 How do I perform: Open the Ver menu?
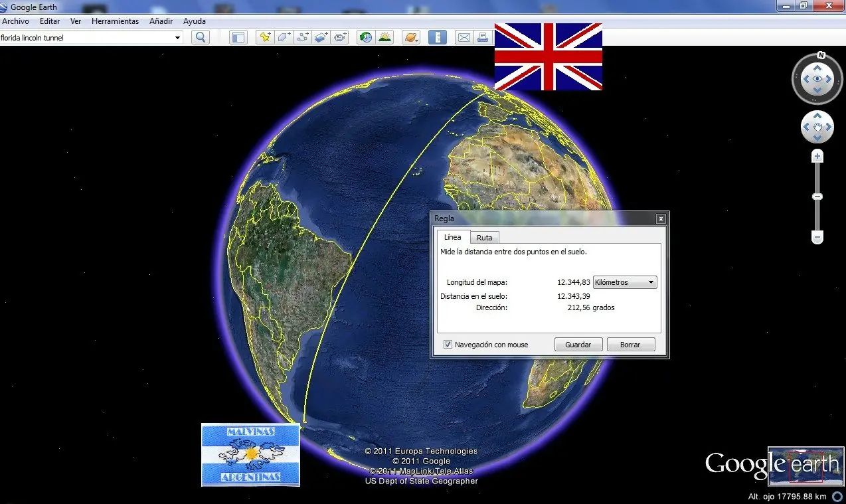pyautogui.click(x=76, y=21)
